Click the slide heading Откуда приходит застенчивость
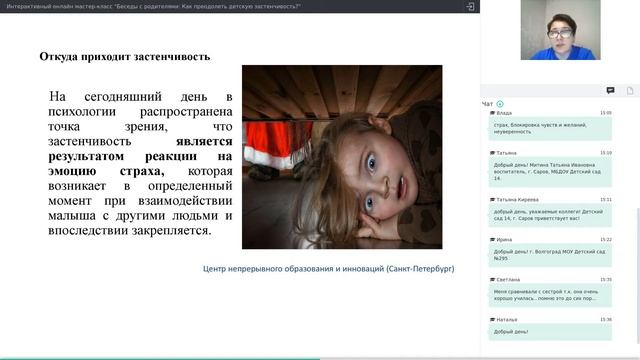640x360 pixels. pyautogui.click(x=124, y=56)
